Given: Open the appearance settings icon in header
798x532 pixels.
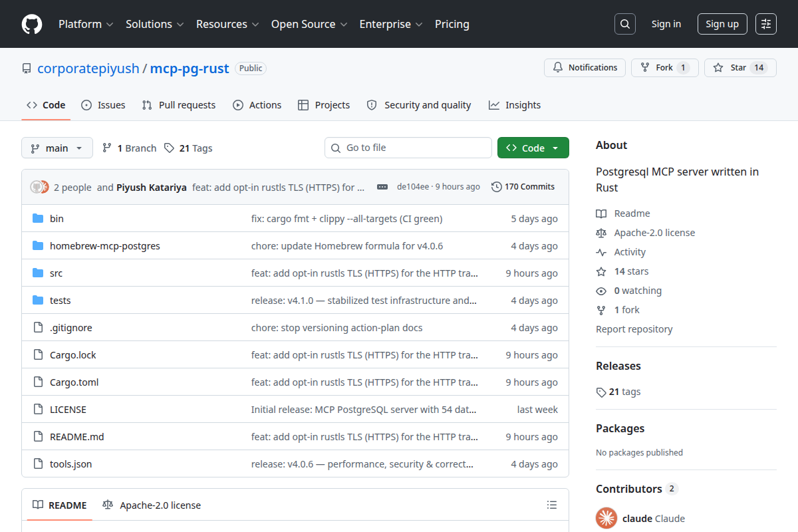Looking at the screenshot, I should pyautogui.click(x=766, y=24).
